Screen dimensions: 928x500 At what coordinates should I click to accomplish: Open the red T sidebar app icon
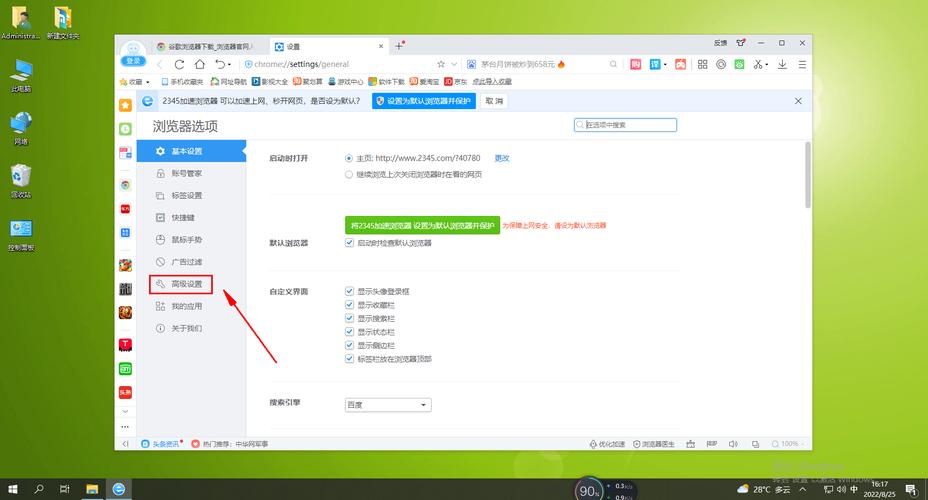click(x=125, y=345)
